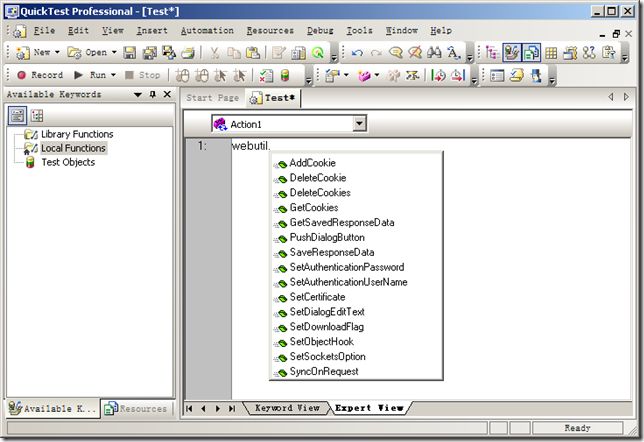The height and width of the screenshot is (442, 644).
Task: Click the Find binoculars icon
Action: [x=434, y=53]
